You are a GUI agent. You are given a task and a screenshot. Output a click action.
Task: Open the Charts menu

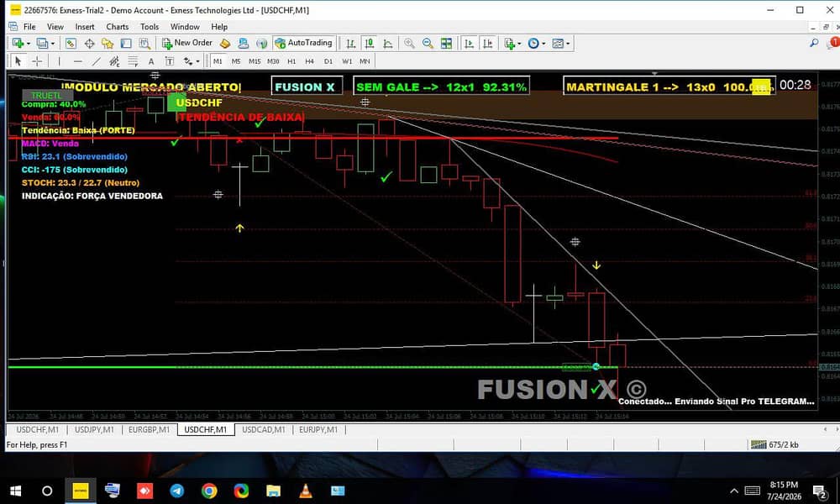(x=118, y=27)
